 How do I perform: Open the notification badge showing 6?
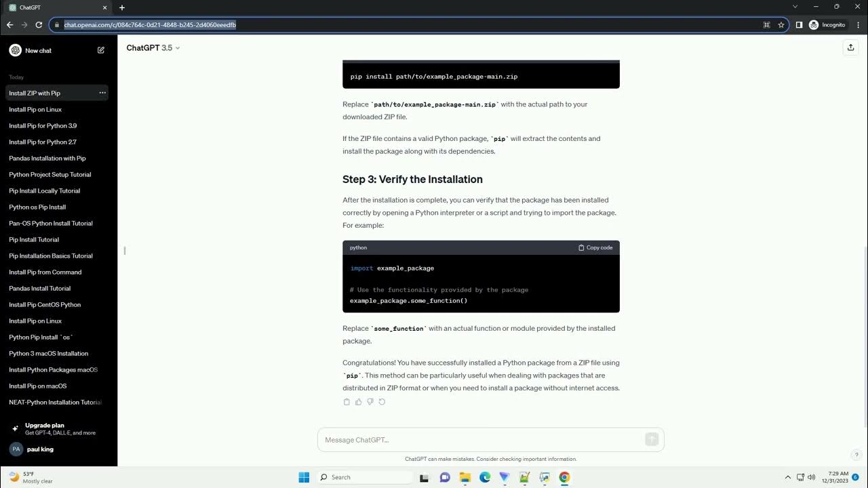(856, 477)
